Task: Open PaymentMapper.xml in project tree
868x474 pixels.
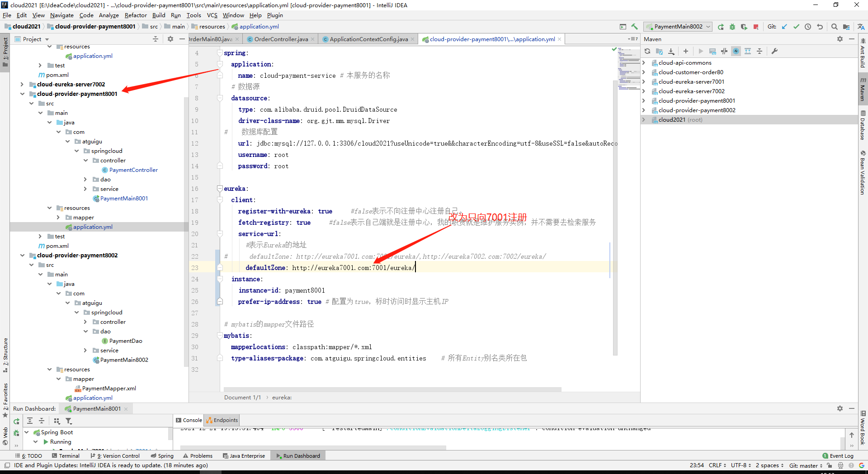Action: tap(109, 389)
